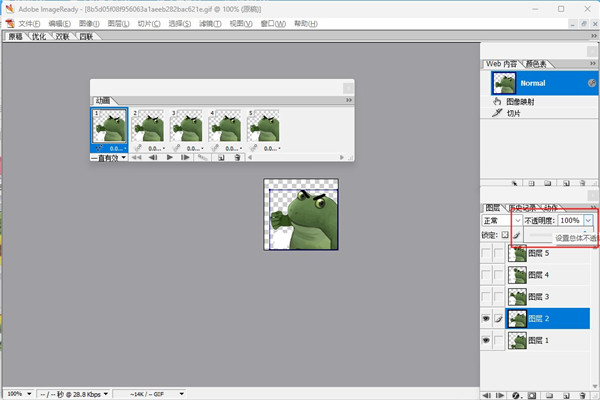Duplicate the current animation frame
The image size is (600, 400).
coord(220,157)
